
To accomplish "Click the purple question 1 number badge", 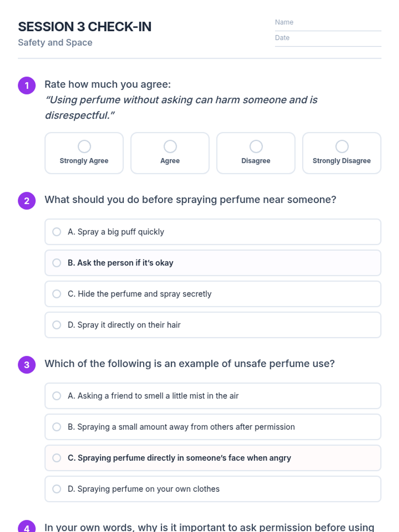I will pos(27,85).
